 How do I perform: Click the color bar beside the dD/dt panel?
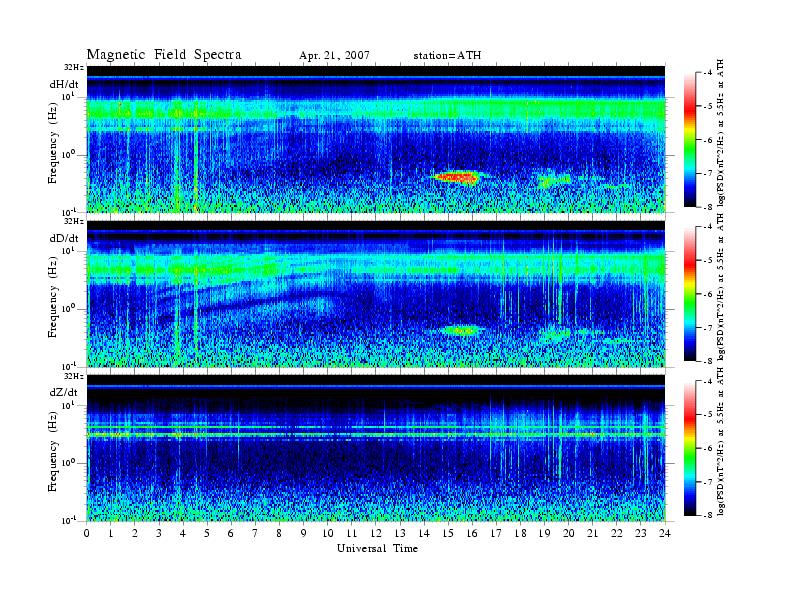point(690,294)
